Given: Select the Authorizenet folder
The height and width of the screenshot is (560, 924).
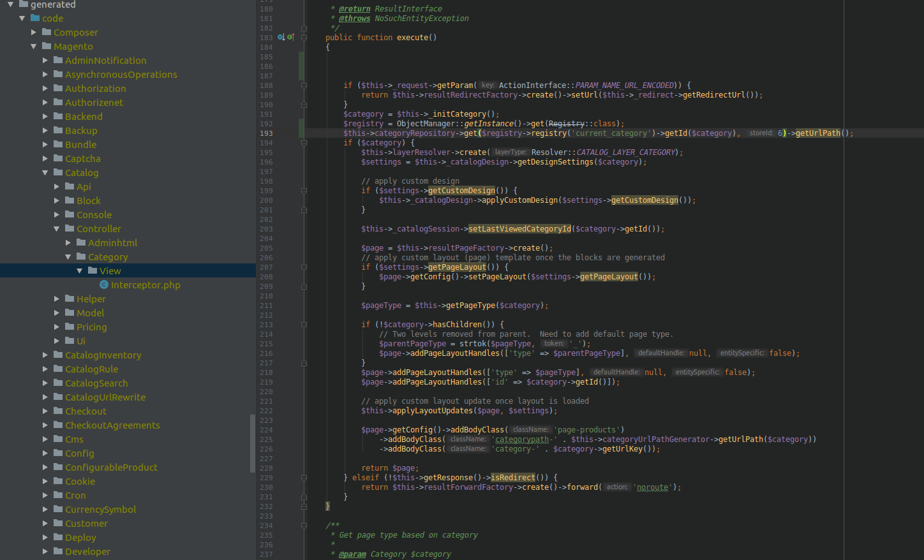Looking at the screenshot, I should (94, 103).
